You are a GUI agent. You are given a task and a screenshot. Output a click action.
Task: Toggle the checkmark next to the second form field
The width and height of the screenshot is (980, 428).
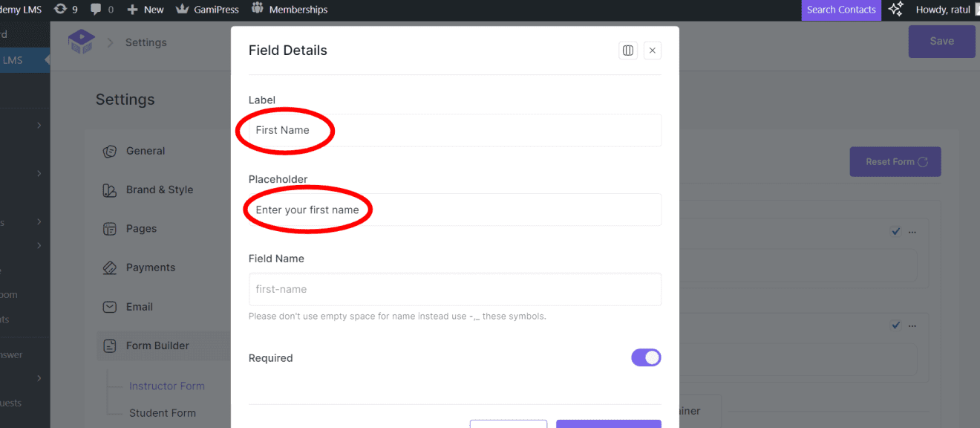pos(895,325)
